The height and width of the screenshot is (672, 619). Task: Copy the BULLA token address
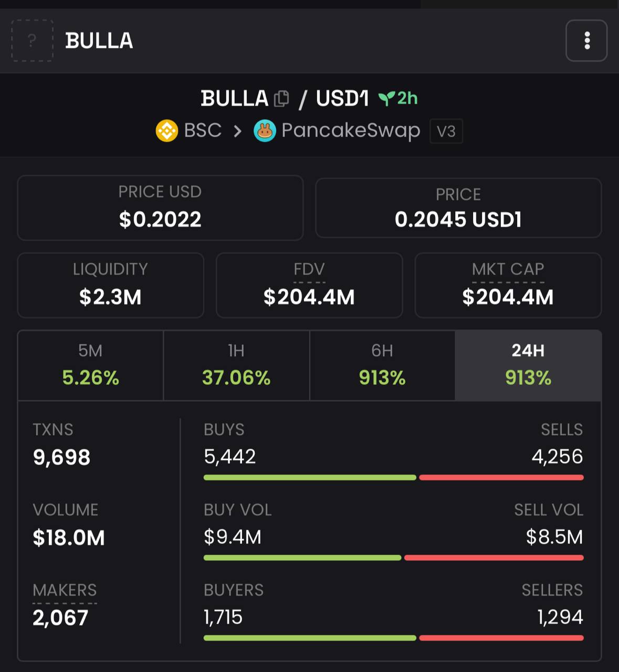pyautogui.click(x=281, y=98)
